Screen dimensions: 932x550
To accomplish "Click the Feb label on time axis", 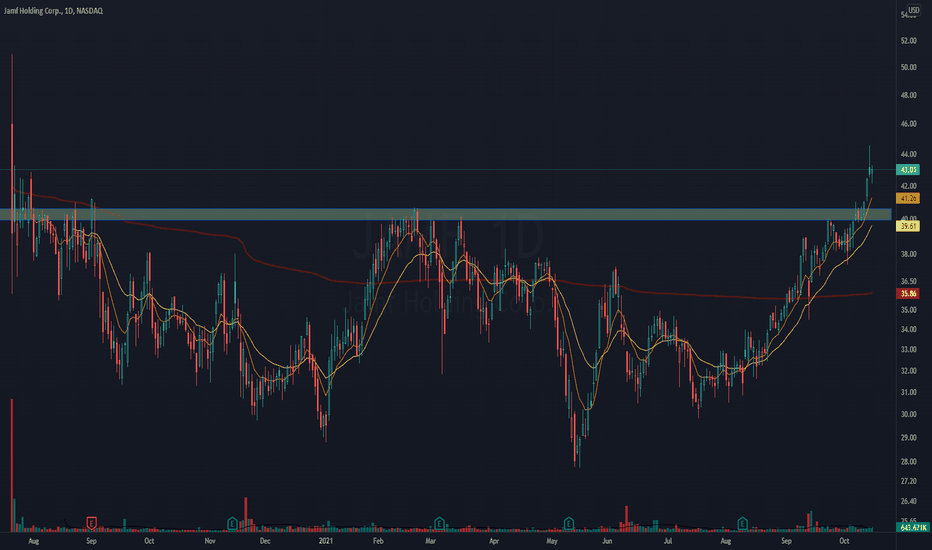I will [x=378, y=541].
